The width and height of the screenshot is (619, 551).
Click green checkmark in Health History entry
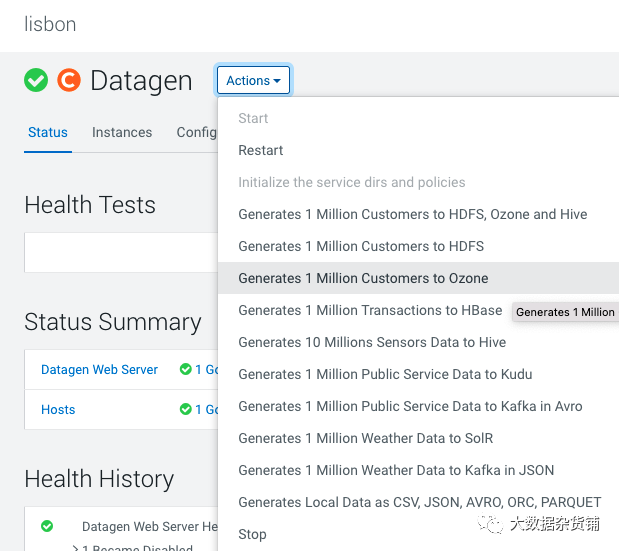(x=47, y=526)
